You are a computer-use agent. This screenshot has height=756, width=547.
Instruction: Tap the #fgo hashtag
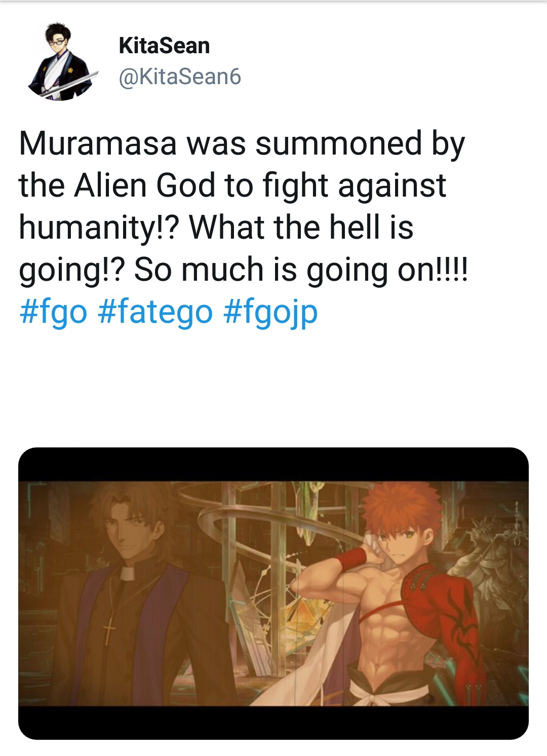coord(53,311)
